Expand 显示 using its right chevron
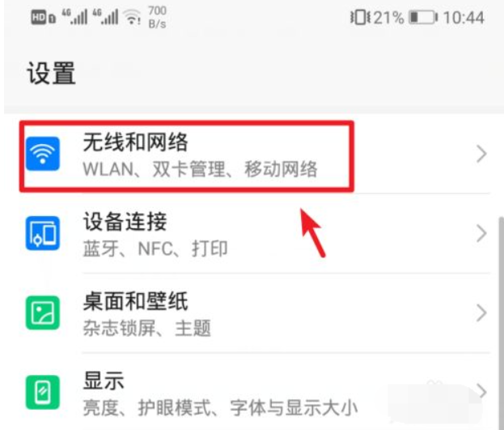 [481, 391]
